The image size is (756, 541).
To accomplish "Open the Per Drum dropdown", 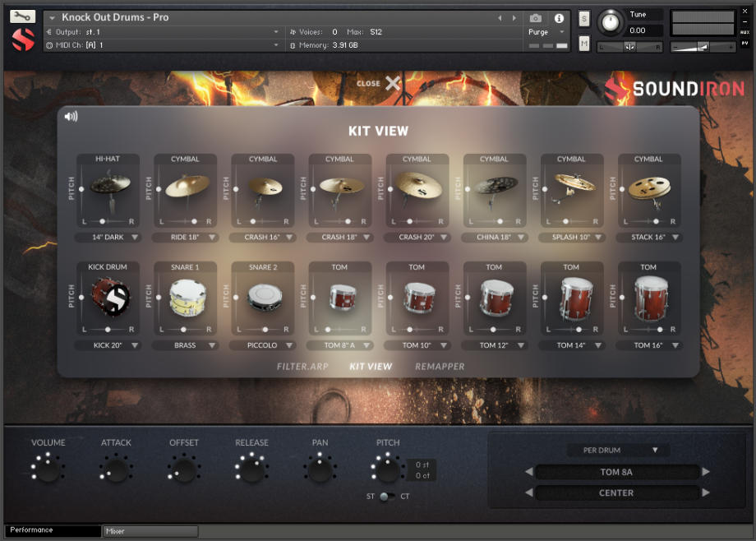I will pos(618,450).
